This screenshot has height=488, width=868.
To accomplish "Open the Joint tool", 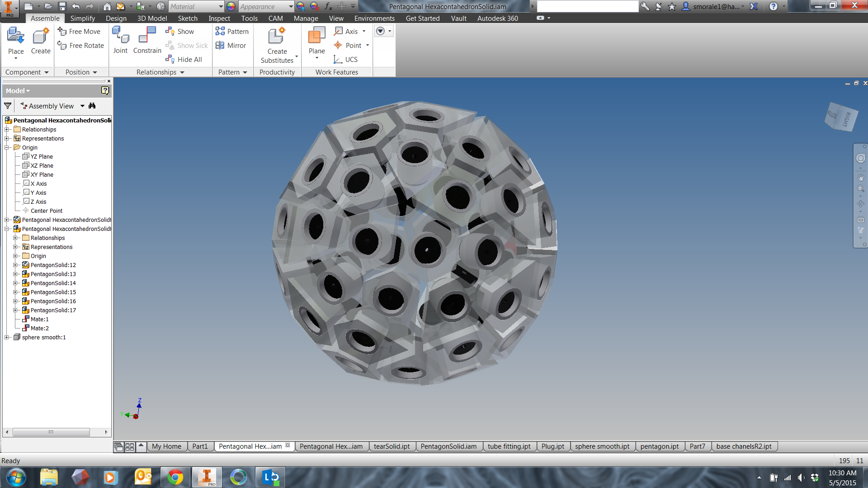I will 120,41.
